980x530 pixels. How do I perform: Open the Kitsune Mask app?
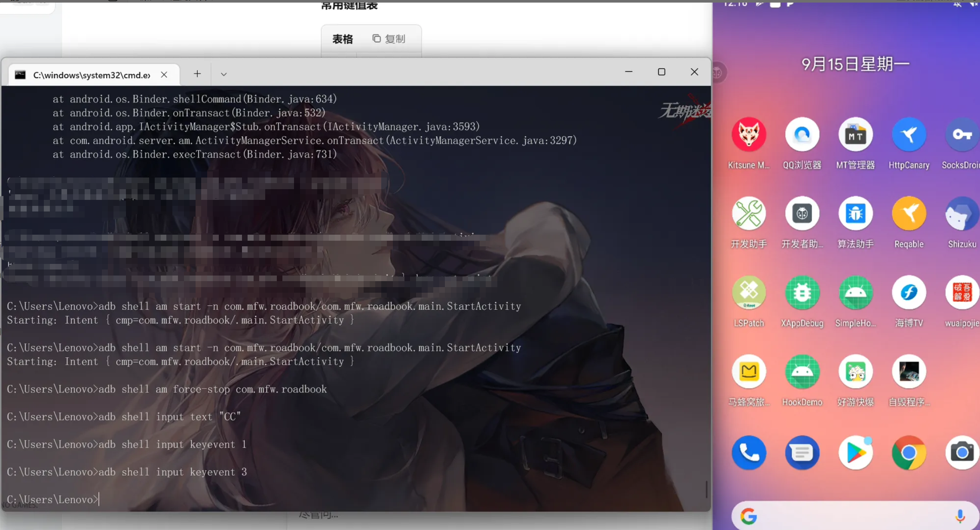(748, 135)
